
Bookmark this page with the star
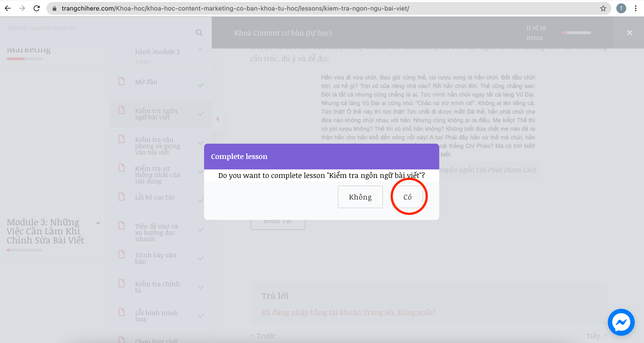pos(603,9)
